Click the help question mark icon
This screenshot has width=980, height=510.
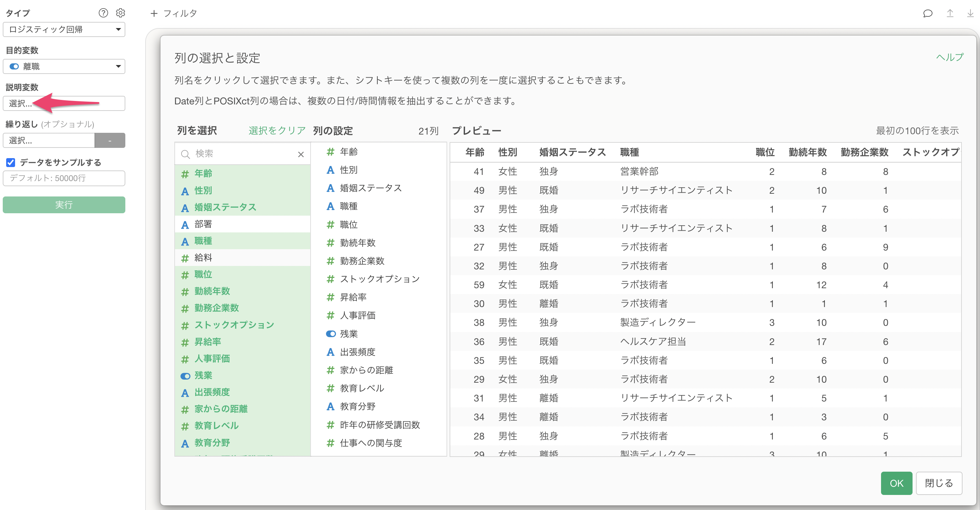103,13
